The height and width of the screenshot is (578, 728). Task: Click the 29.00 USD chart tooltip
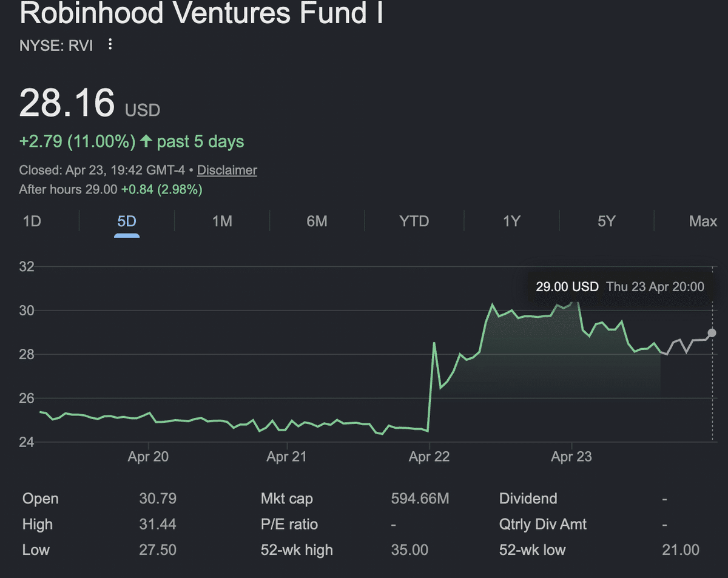(x=619, y=286)
